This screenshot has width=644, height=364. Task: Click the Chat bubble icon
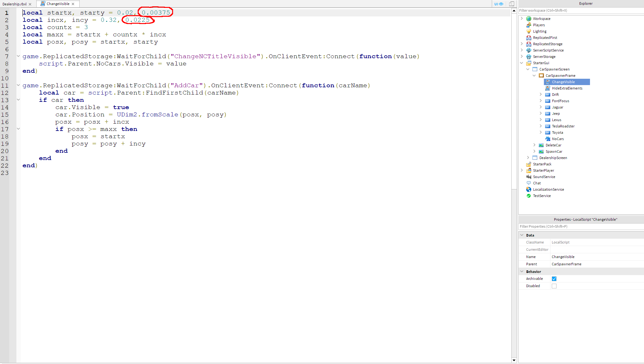[x=529, y=183]
